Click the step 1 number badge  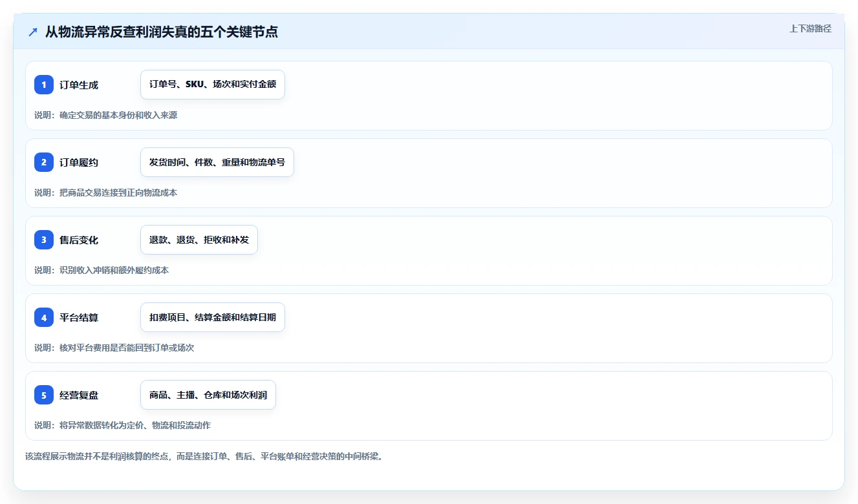tap(44, 85)
